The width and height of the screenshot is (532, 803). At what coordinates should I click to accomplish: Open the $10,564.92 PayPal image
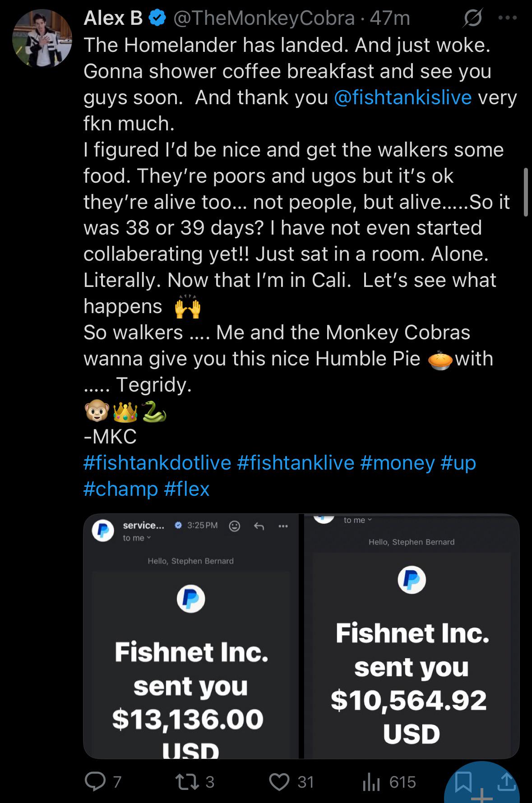(412, 636)
